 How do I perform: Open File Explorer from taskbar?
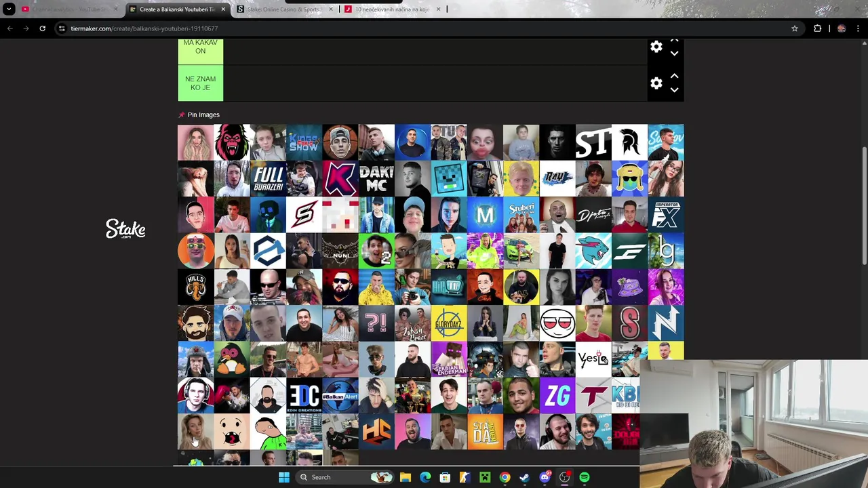(406, 477)
